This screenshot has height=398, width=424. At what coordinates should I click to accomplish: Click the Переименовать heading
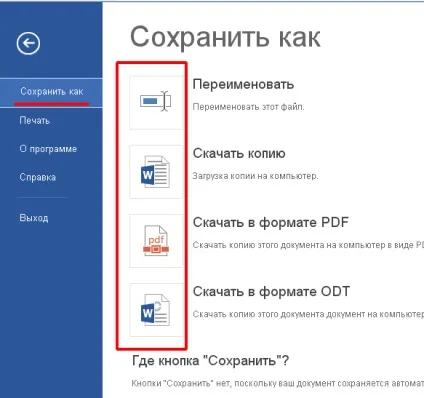(243, 84)
